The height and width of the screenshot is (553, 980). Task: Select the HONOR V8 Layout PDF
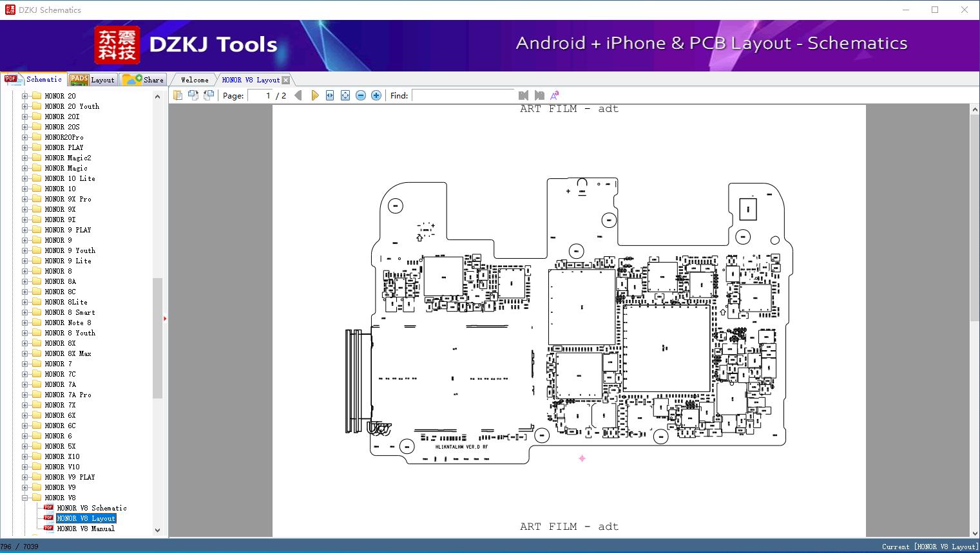[86, 518]
